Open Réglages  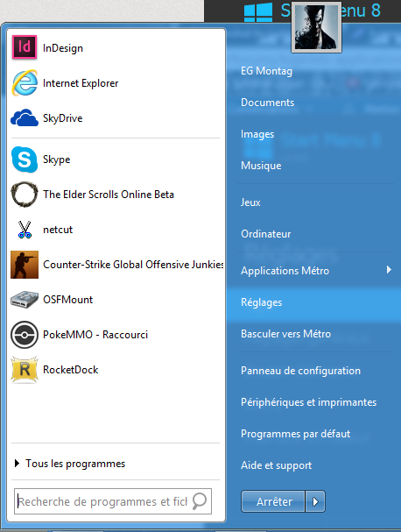click(x=261, y=302)
